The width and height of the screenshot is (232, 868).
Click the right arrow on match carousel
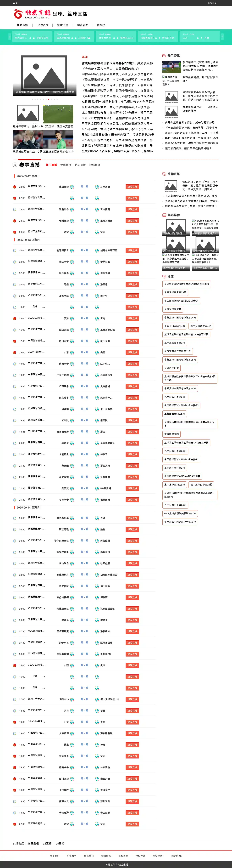pos(222,37)
